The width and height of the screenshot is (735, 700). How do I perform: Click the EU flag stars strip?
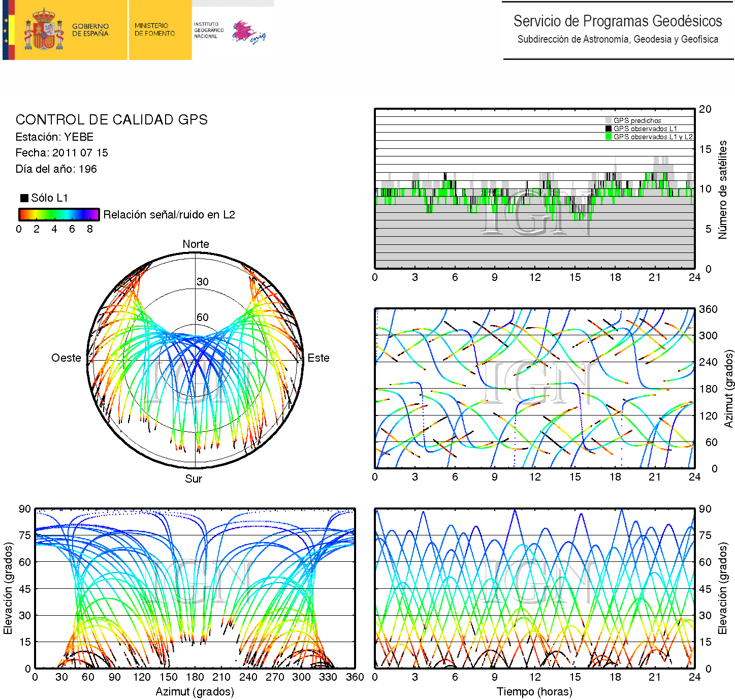pos(6,29)
